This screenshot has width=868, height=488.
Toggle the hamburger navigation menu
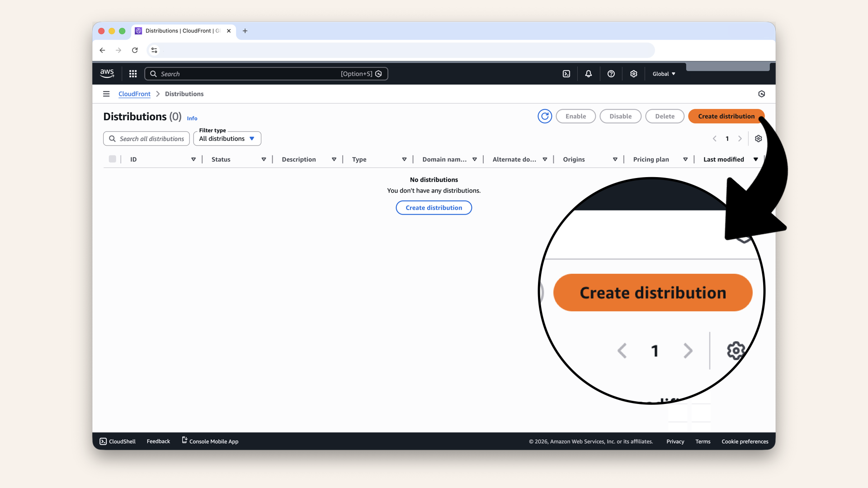(x=106, y=94)
